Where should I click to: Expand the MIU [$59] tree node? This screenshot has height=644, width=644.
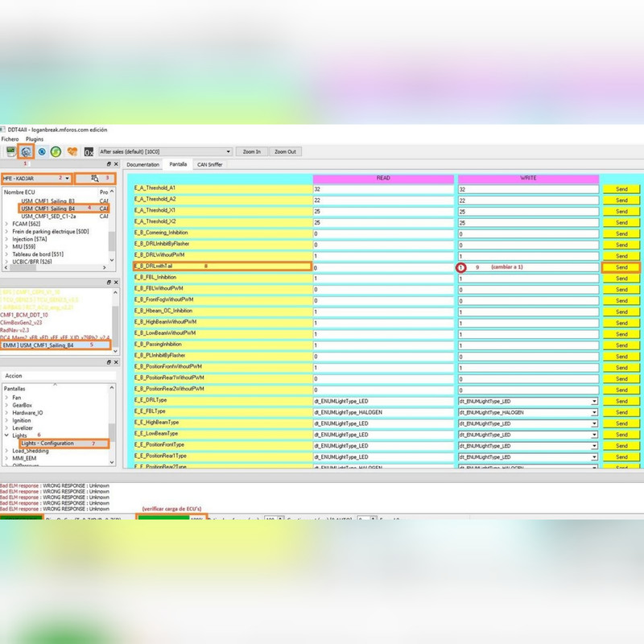[x=6, y=246]
